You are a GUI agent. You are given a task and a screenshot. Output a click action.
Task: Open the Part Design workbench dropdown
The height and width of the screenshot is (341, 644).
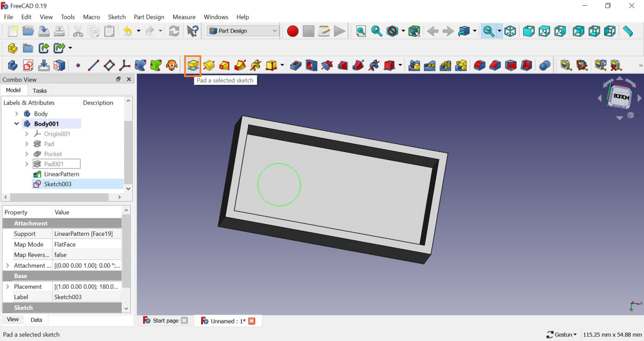(x=243, y=31)
